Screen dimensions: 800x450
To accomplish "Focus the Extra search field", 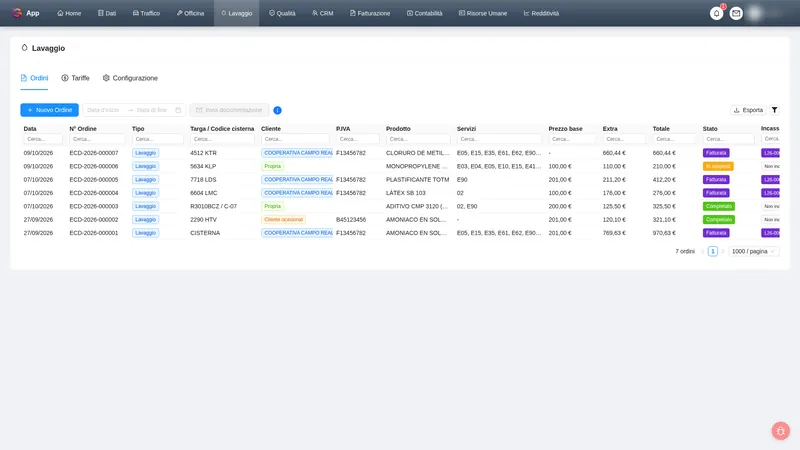I will [x=624, y=139].
